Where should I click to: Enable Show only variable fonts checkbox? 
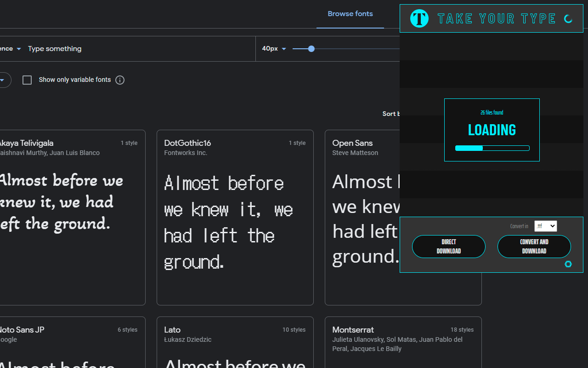click(27, 80)
